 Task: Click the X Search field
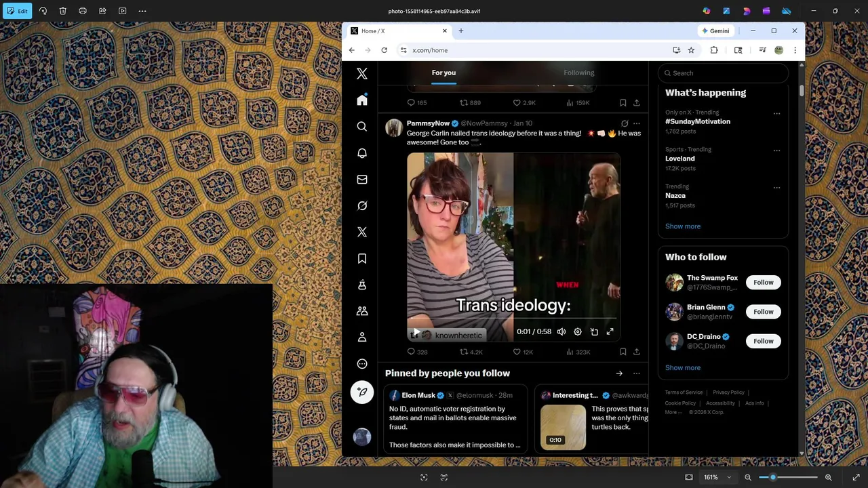[723, 73]
